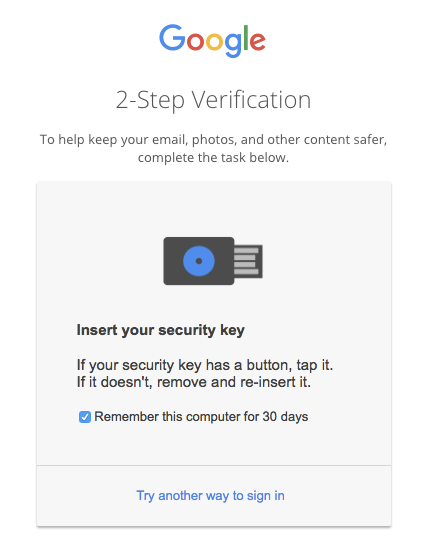
Task: Click the red o in the Google logo
Action: pos(195,41)
